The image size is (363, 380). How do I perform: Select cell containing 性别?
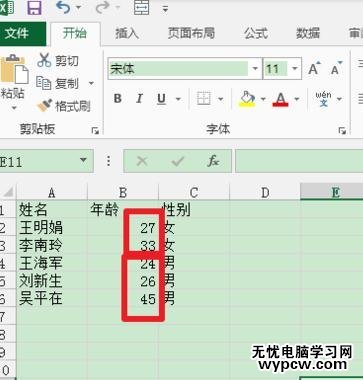click(x=194, y=210)
